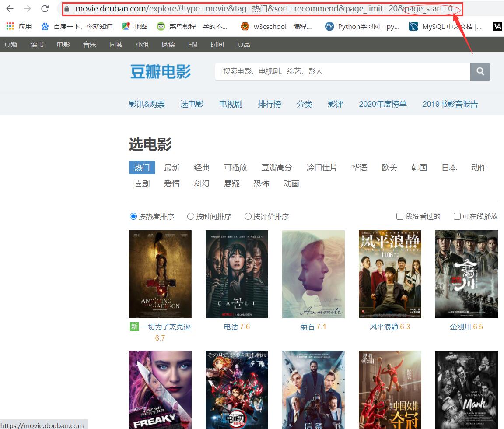Select the 欧美 tag
Screen dimensions: 504x429
pos(389,168)
